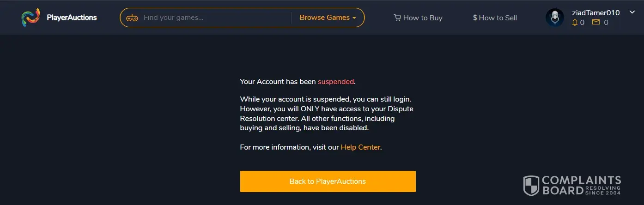Click the shopping cart icon
644x205 pixels.
coord(397,18)
